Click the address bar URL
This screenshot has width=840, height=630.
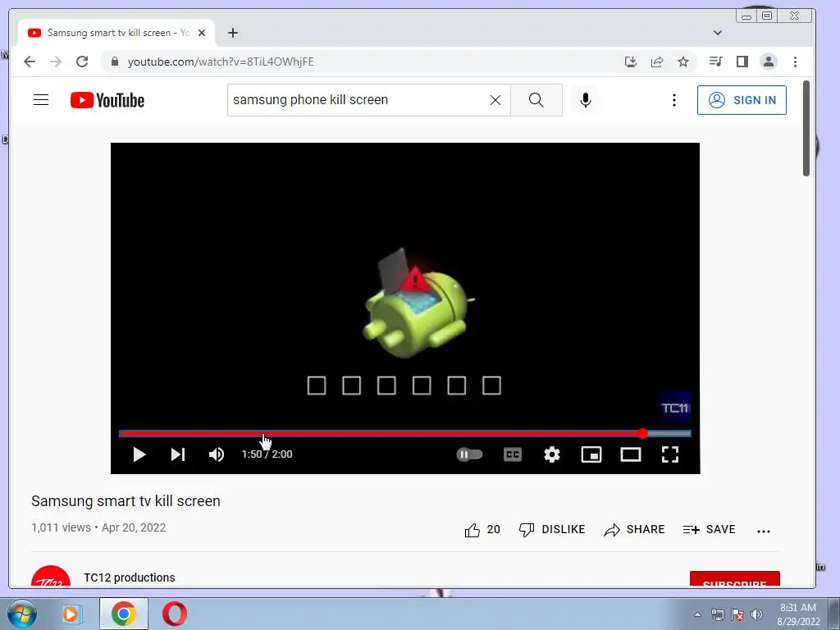coord(221,62)
